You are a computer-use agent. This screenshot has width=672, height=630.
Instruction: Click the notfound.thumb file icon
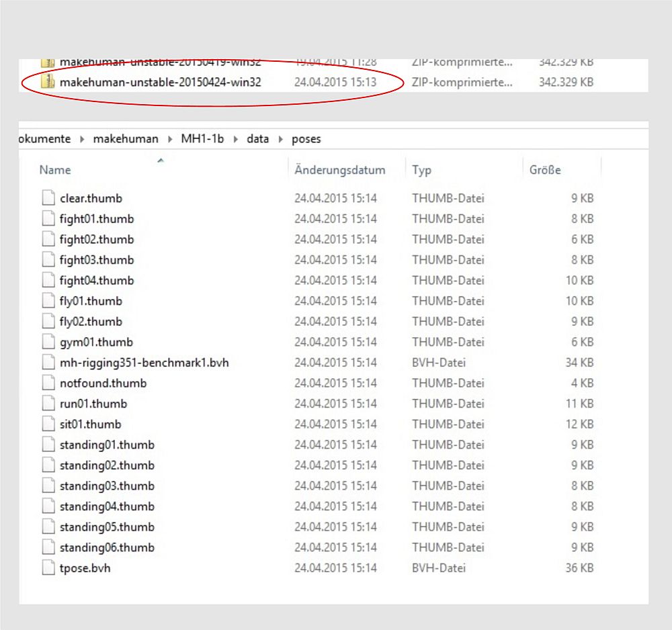click(48, 383)
